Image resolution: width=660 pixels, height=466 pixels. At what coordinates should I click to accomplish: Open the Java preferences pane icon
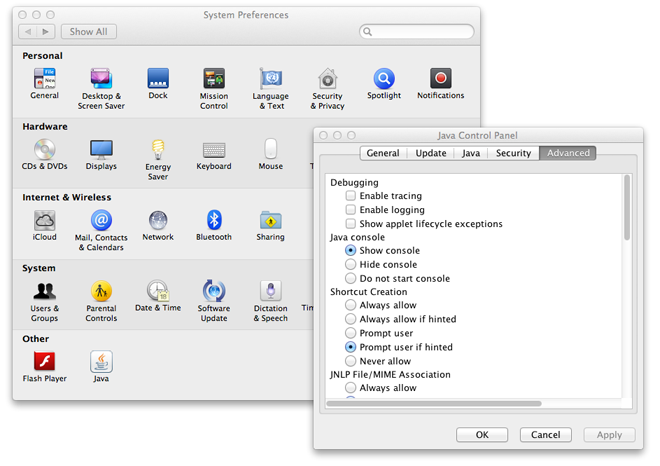101,366
